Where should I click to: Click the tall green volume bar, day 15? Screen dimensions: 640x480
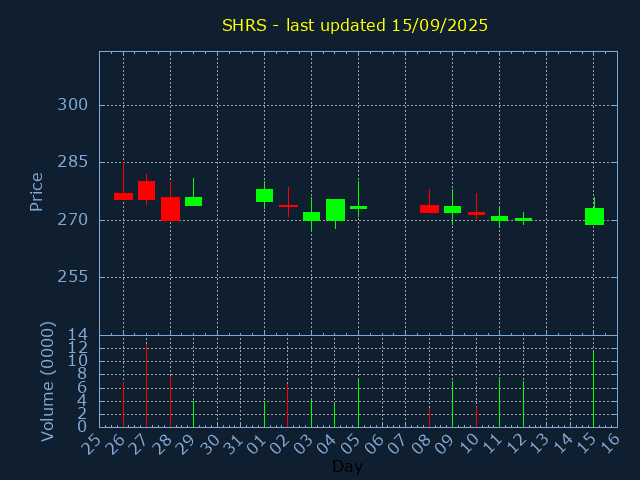593,389
